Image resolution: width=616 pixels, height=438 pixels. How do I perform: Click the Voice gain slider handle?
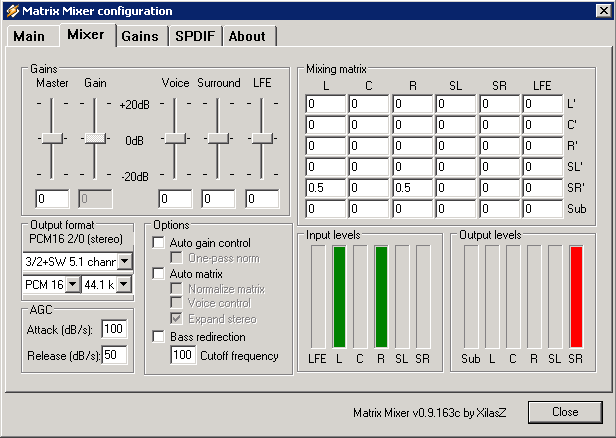175,138
